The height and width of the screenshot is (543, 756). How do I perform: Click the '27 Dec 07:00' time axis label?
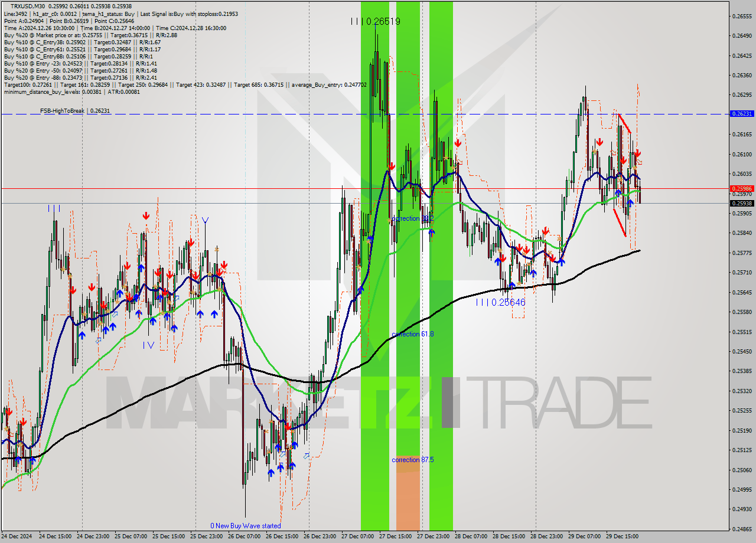point(357,537)
